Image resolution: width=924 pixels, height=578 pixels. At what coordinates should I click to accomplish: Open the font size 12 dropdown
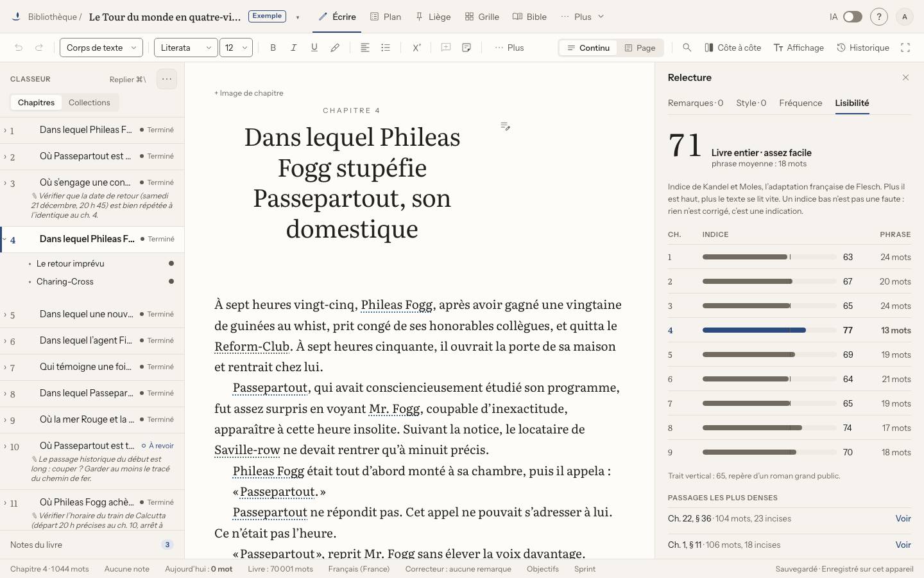[236, 48]
